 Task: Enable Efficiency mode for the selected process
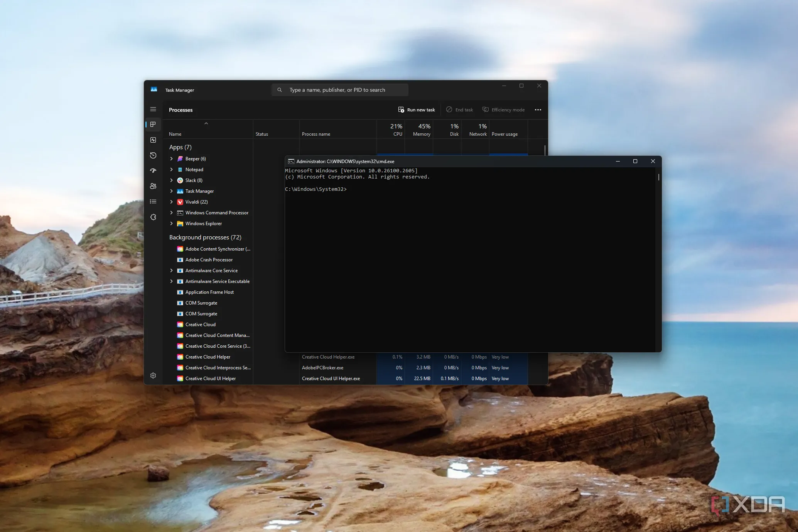click(503, 109)
